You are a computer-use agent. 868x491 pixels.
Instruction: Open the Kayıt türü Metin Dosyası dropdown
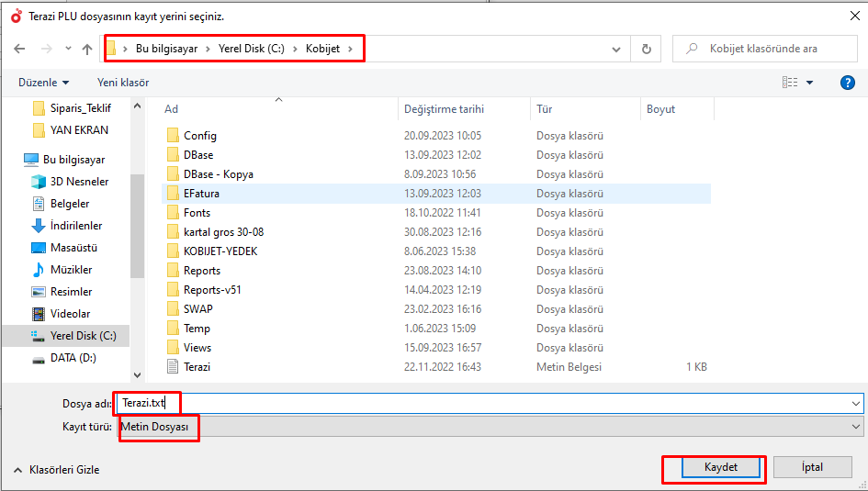tap(491, 427)
